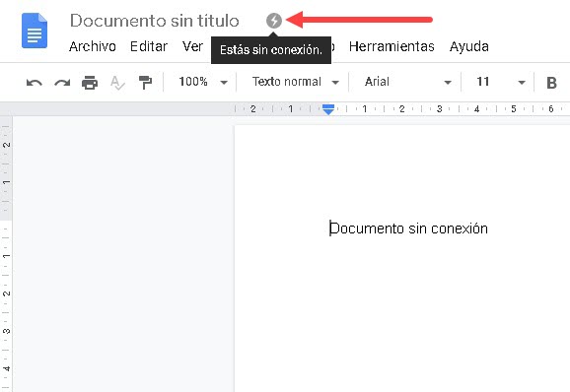The height and width of the screenshot is (392, 570).
Task: Click the Redo arrow icon
Action: [x=62, y=83]
